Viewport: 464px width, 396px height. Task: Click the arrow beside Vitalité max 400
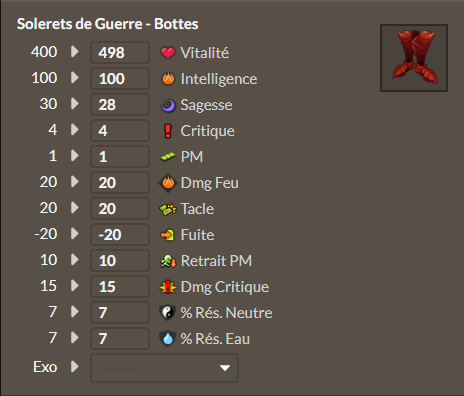75,52
